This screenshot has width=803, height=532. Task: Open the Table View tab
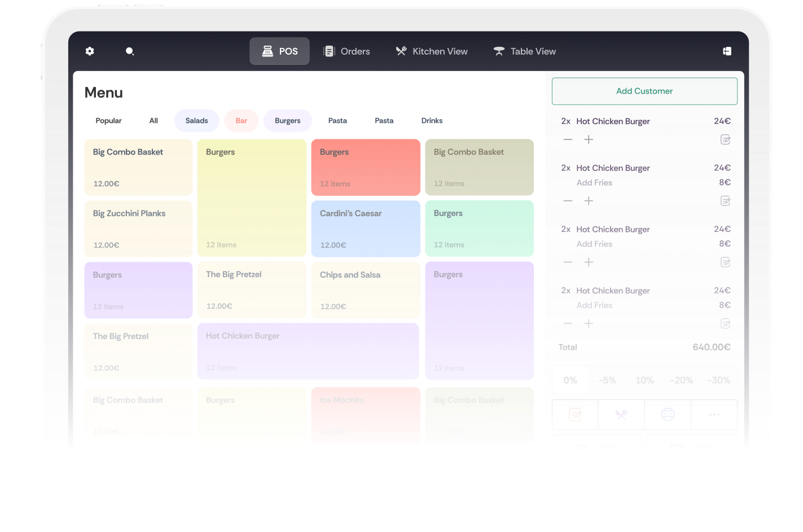pyautogui.click(x=525, y=51)
